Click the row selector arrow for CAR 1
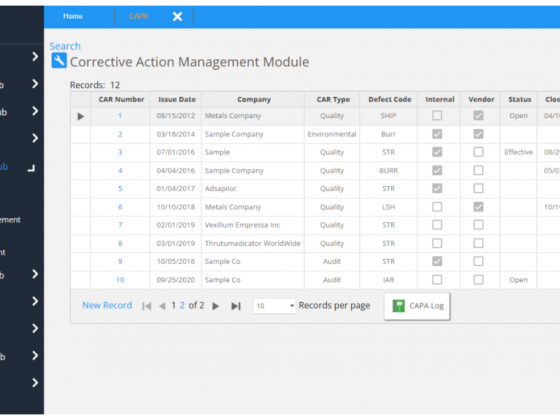This screenshot has width=560, height=420. (x=81, y=116)
